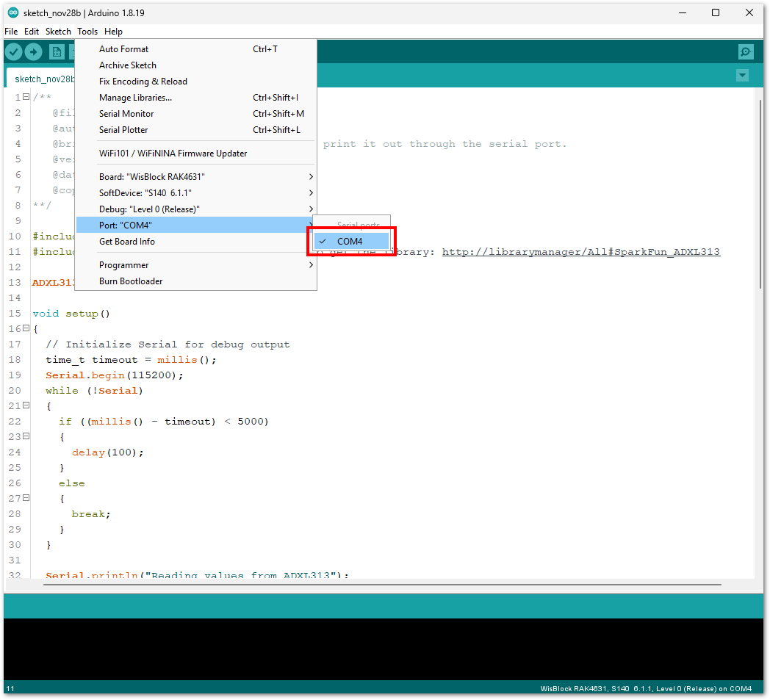The width and height of the screenshot is (770, 700).
Task: Collapse the while block fold at line 21
Action: coord(26,405)
